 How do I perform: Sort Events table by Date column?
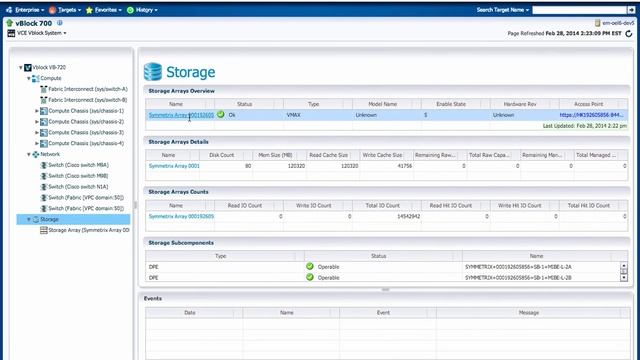point(190,313)
